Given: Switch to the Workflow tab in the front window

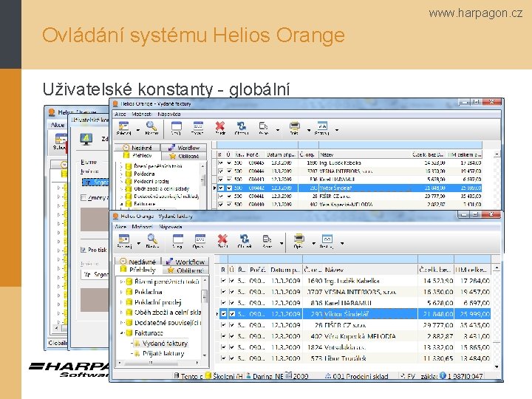Looking at the screenshot, I should (x=185, y=262).
